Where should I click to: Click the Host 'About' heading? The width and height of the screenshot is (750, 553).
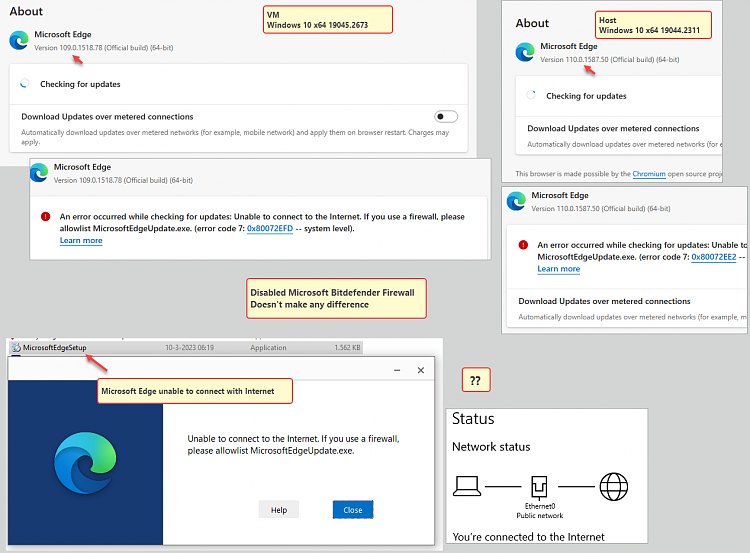point(532,23)
